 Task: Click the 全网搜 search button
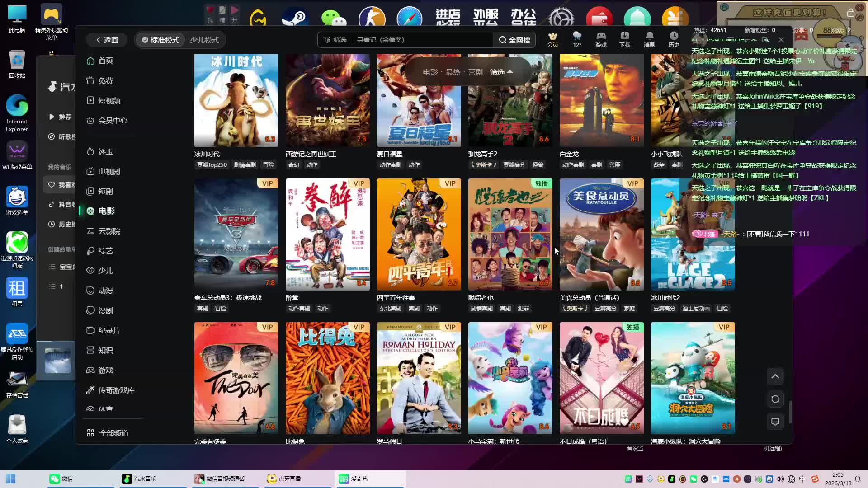pyautogui.click(x=514, y=40)
